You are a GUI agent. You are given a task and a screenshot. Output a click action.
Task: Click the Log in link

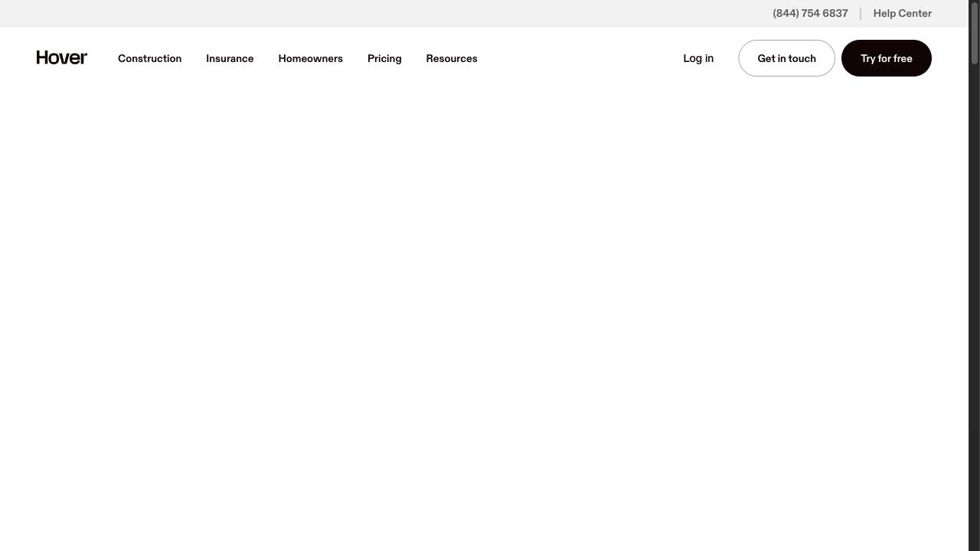click(x=698, y=58)
